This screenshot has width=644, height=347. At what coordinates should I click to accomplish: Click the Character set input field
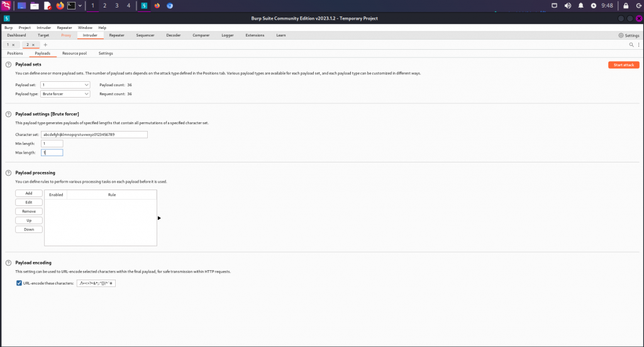tap(94, 134)
